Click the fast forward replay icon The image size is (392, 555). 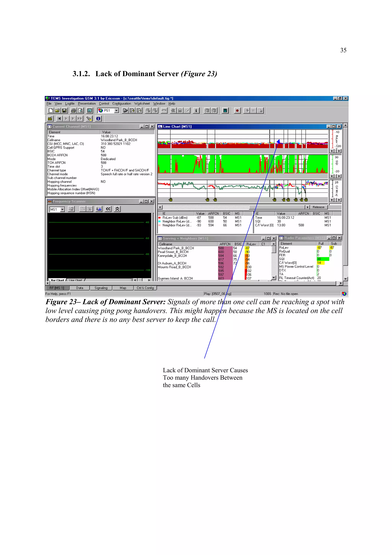[80, 118]
